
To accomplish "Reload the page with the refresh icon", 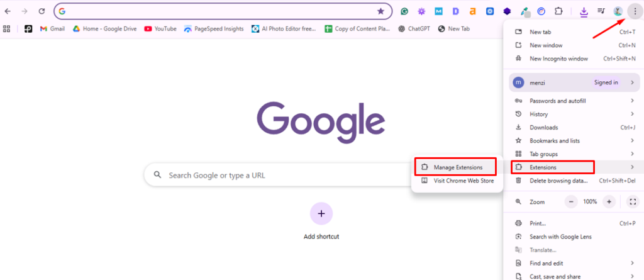I will 42,11.
